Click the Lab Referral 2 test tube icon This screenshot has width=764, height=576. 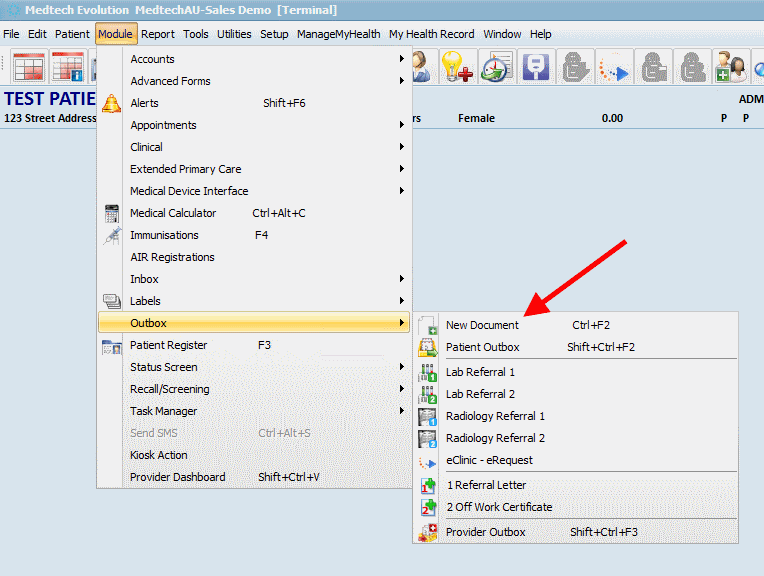[427, 394]
